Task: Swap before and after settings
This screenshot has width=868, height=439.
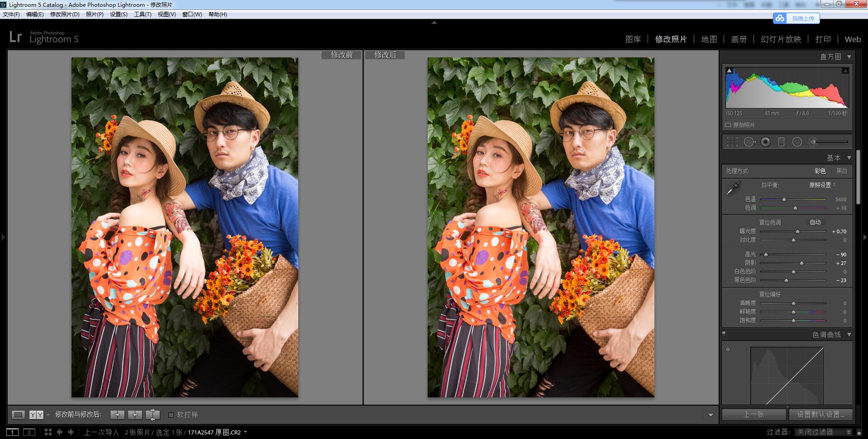Action: 153,415
